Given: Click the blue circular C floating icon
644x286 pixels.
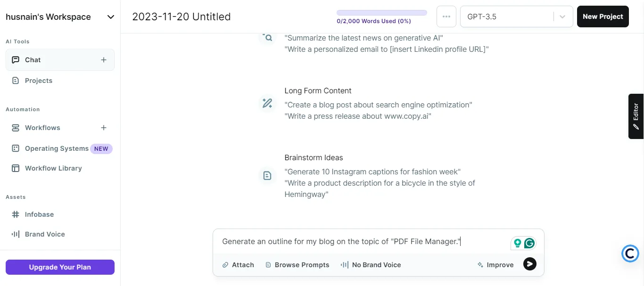Looking at the screenshot, I should pos(630,253).
